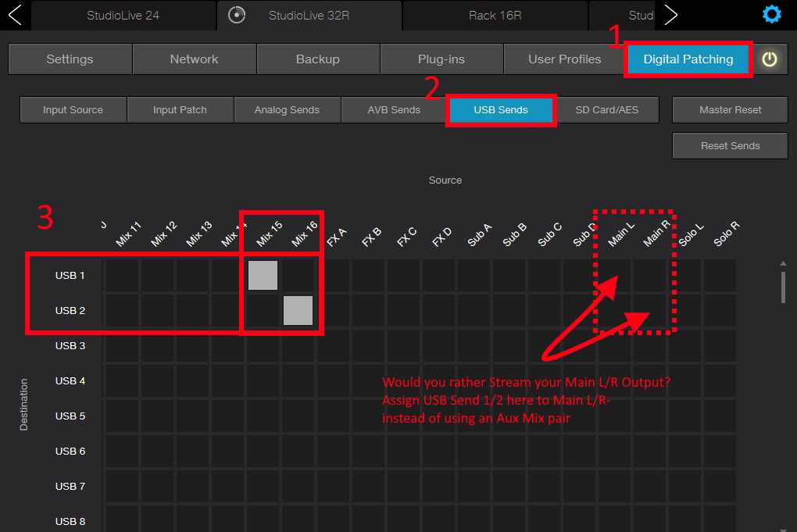Click the record-arm circle icon beside StudioLive 32R
The width and height of the screenshot is (797, 532).
(236, 13)
